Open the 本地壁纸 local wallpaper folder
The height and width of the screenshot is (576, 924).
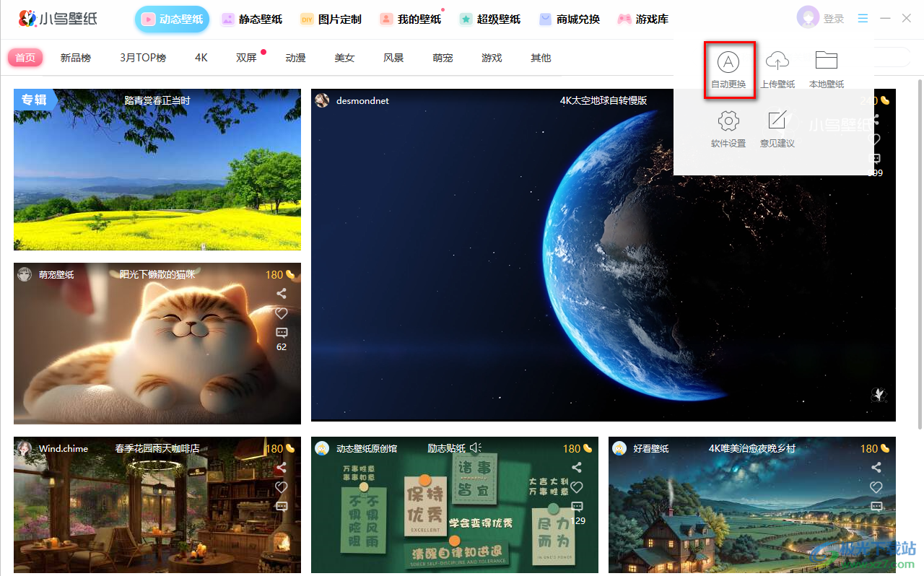[x=827, y=70]
